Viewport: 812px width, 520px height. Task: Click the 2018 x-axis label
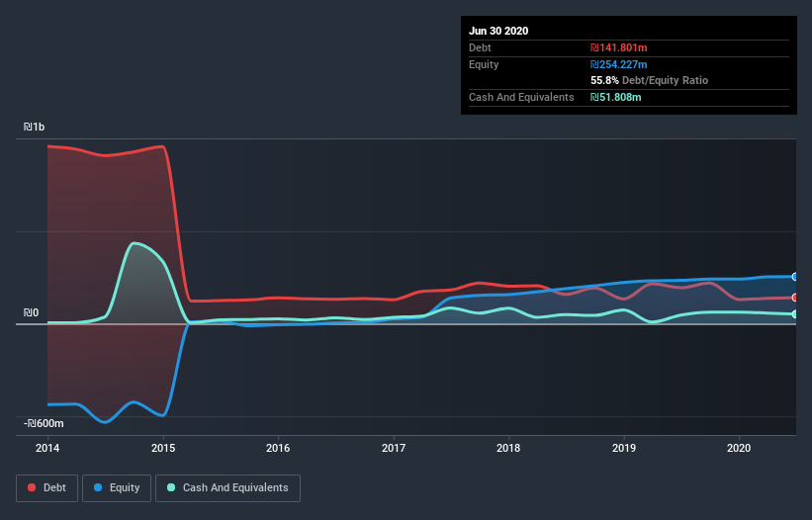[x=508, y=448]
